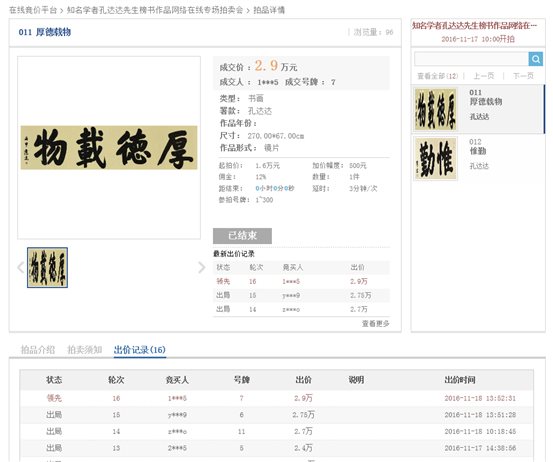Click 竞买人 column header in bid table
This screenshot has width=553, height=462.
click(x=177, y=380)
